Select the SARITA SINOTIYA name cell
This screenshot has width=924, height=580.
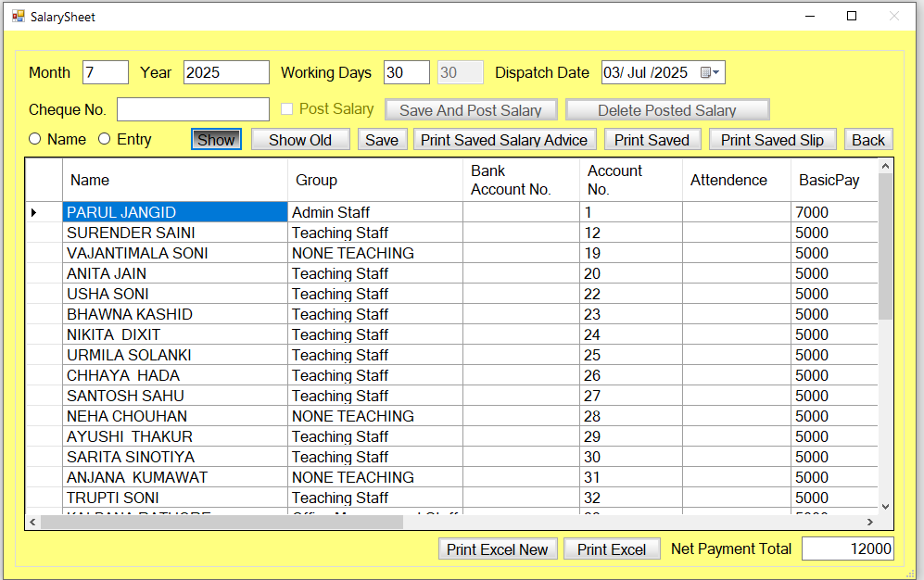[x=175, y=457]
